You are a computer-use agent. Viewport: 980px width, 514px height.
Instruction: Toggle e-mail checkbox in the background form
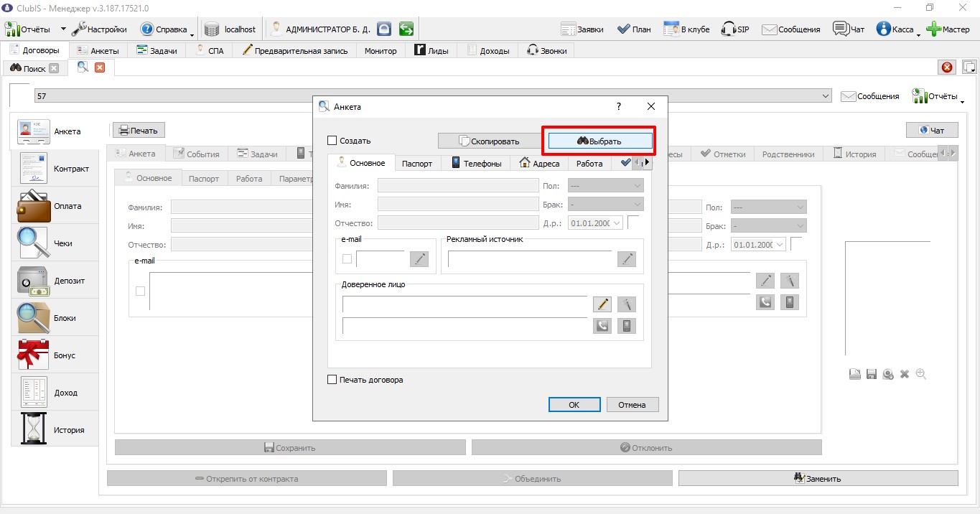tap(140, 291)
